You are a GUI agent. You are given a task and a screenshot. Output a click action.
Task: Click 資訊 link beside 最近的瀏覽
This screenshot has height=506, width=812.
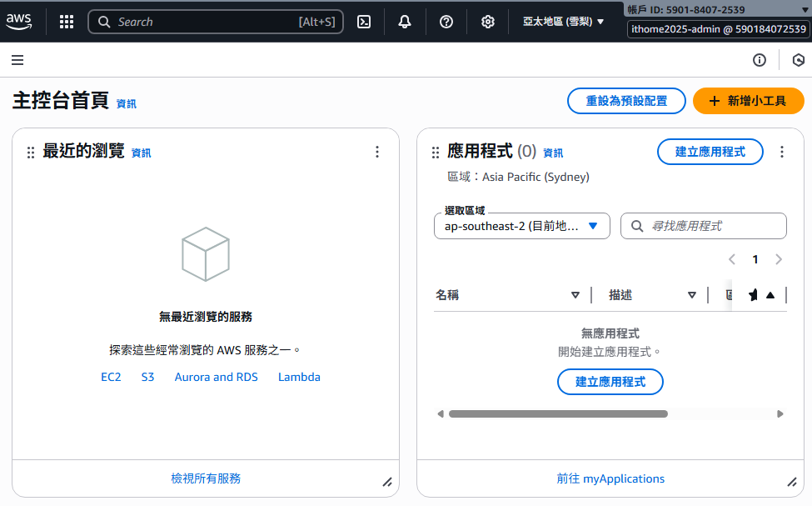tap(141, 153)
